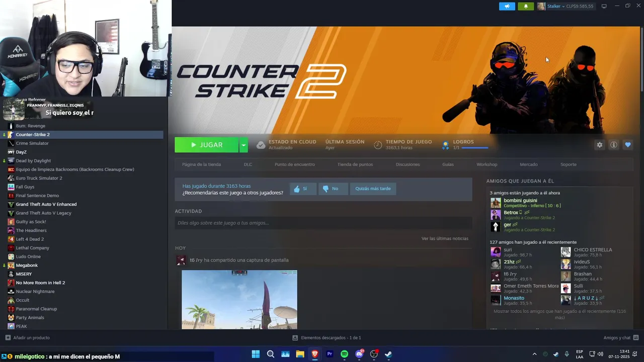Image resolution: width=644 pixels, height=362 pixels.
Task: Select Grand Theft Auto V Enhanced
Action: 46,204
